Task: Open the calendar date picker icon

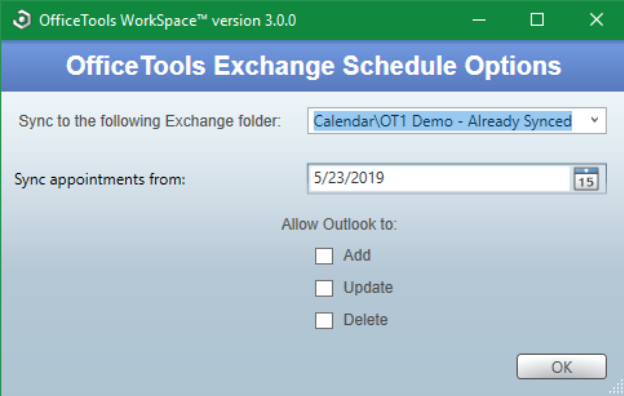Action: point(586,179)
